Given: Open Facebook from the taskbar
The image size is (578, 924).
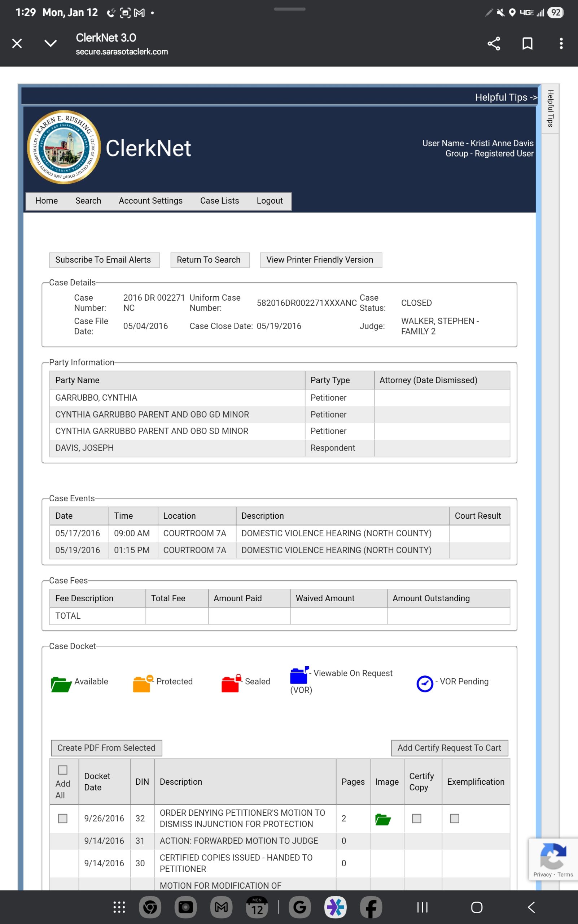Looking at the screenshot, I should tap(371, 907).
